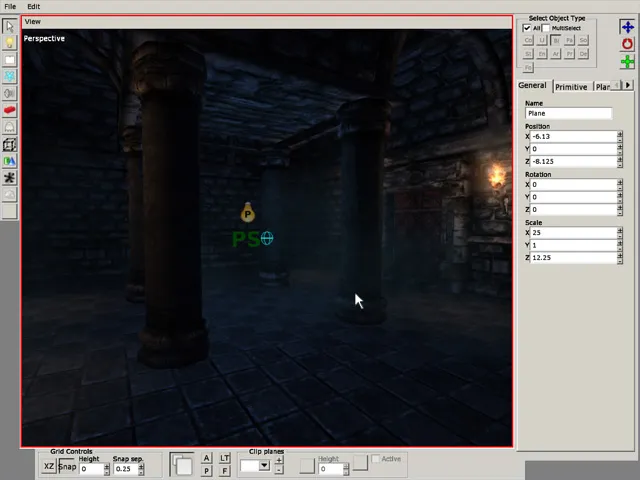This screenshot has width=640, height=480.
Task: Switch to the Primitive tab
Action: click(x=571, y=87)
